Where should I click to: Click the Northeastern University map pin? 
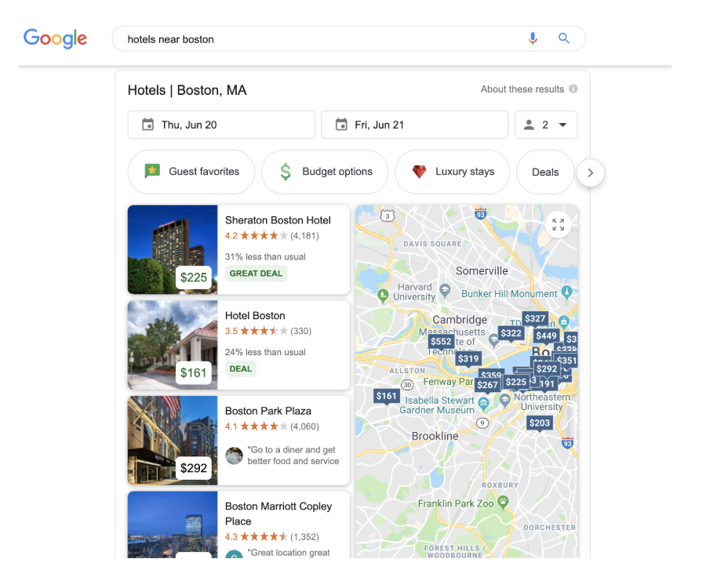(x=504, y=400)
